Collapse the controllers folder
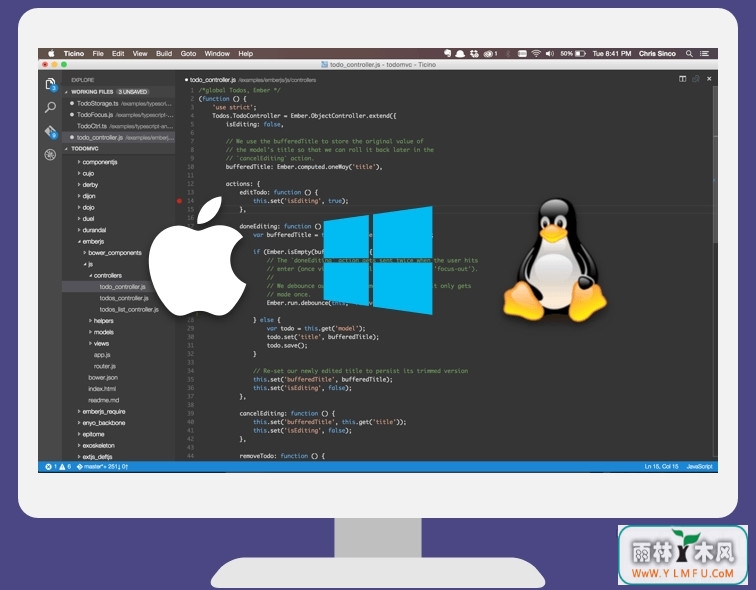 coord(90,275)
